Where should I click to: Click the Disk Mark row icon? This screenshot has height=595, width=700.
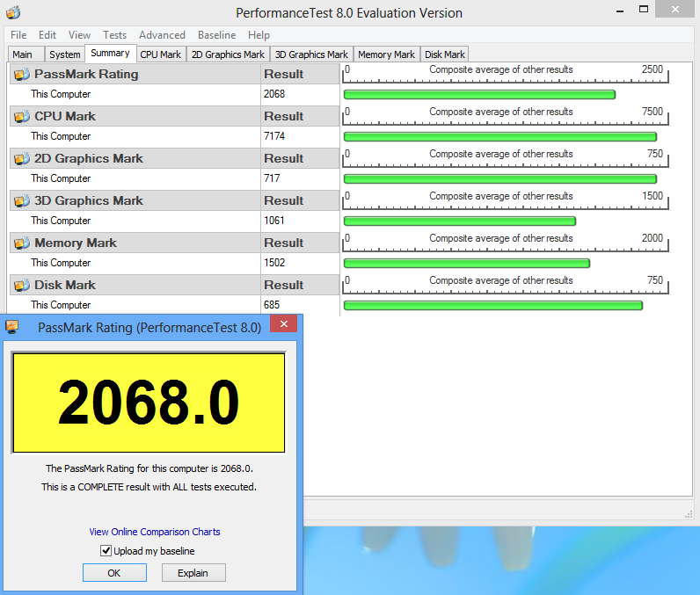click(21, 285)
